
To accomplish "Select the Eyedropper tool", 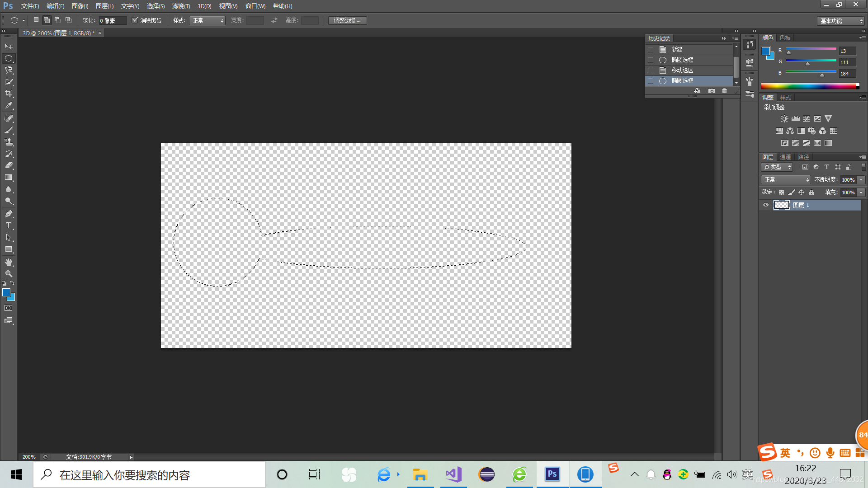I will pos(9,106).
